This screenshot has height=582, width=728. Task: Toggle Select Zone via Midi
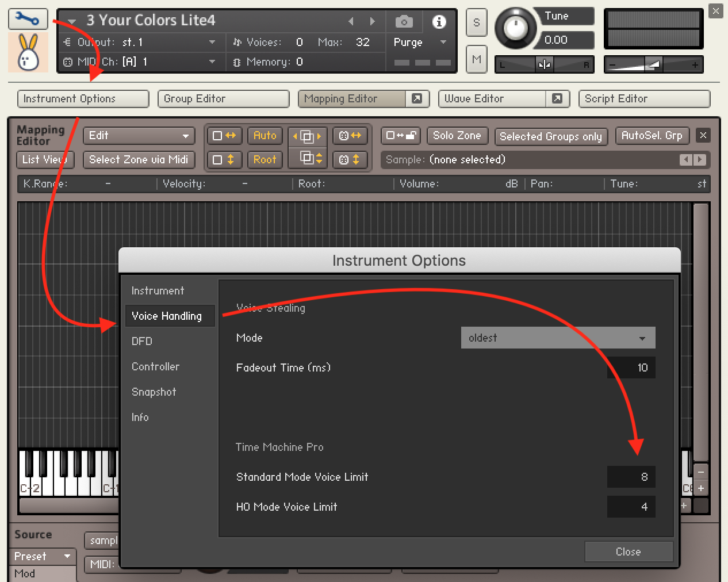tap(139, 160)
